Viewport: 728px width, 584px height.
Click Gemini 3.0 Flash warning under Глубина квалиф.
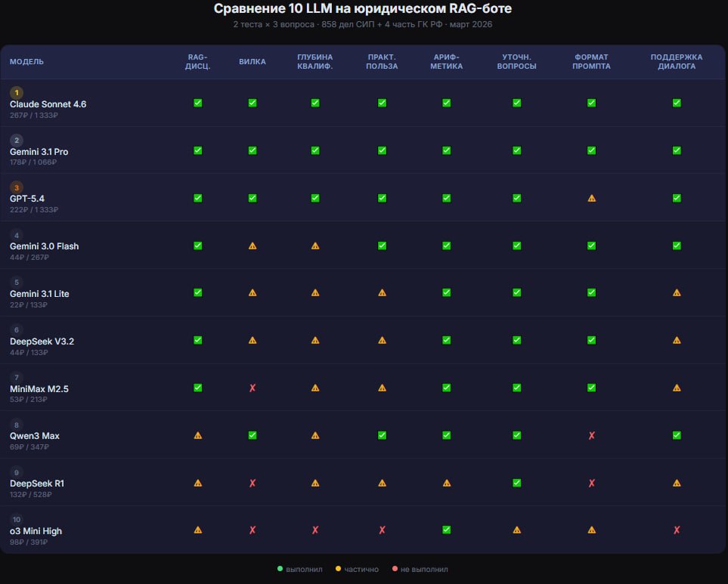pos(315,246)
